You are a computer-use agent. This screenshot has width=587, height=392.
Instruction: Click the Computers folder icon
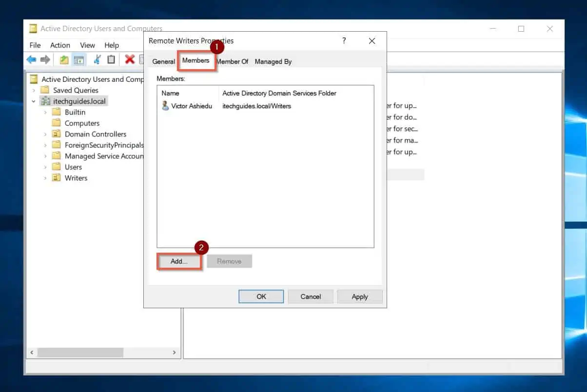coord(57,123)
